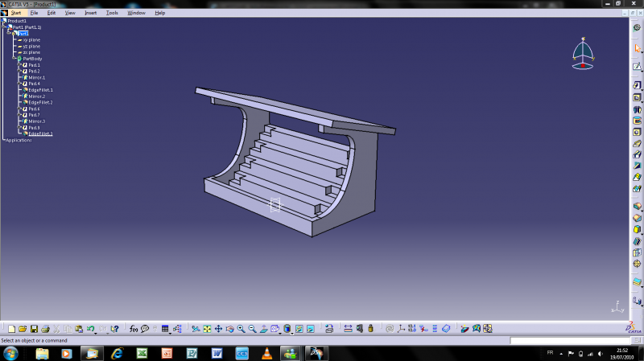Select Mirror.2 in the specification tree
This screenshot has height=361, width=644.
(38, 96)
